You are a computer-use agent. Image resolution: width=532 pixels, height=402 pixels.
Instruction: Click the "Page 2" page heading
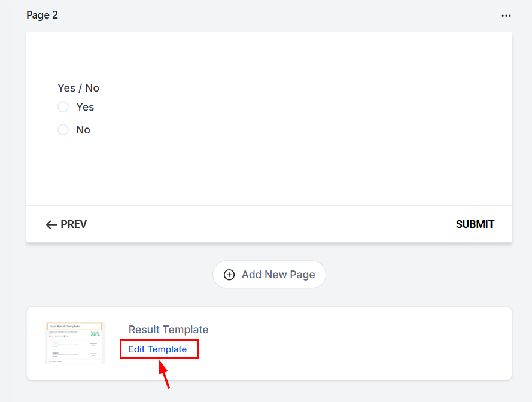click(42, 15)
